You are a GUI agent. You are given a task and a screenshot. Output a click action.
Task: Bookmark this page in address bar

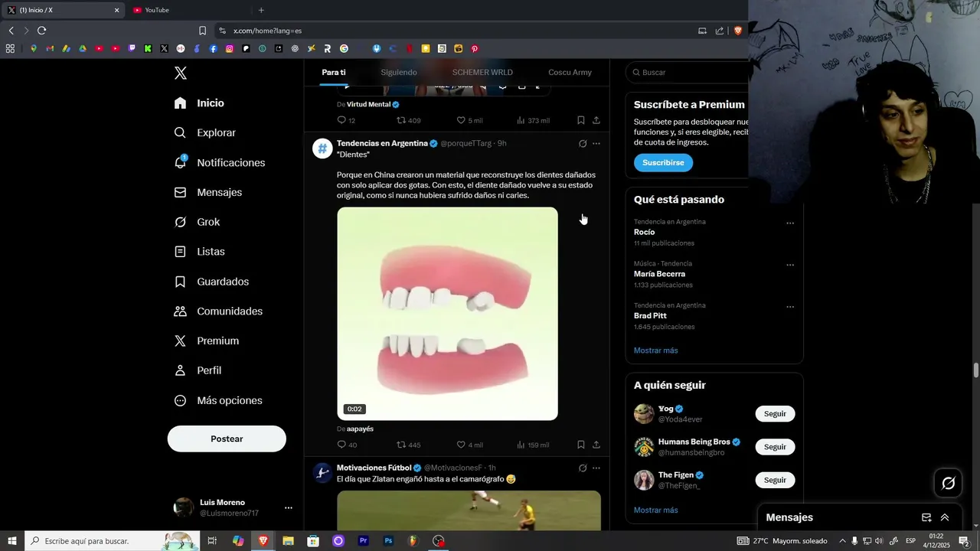pos(202,31)
